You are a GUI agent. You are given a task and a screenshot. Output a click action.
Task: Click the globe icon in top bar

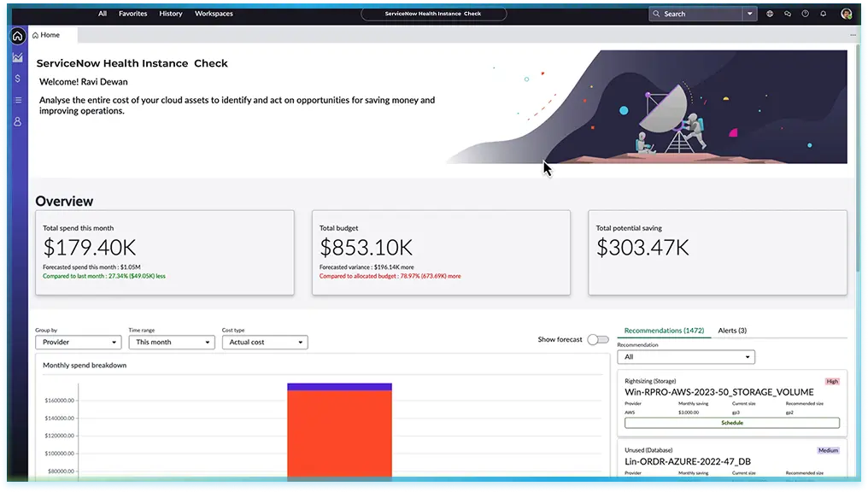(770, 14)
